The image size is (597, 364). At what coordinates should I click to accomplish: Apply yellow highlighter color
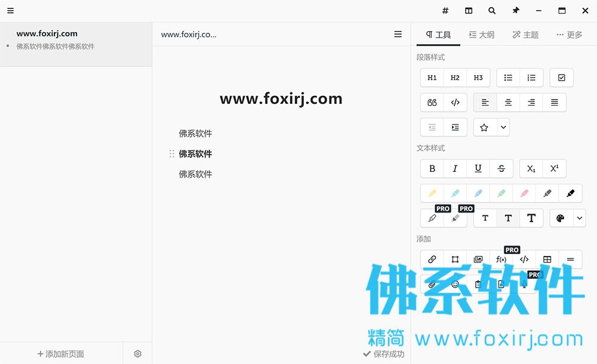click(432, 193)
